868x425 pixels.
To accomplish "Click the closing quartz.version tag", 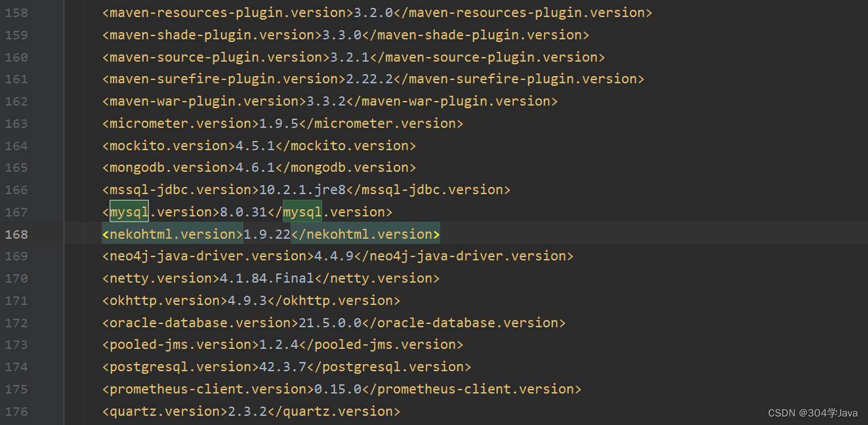I will pyautogui.click(x=334, y=411).
